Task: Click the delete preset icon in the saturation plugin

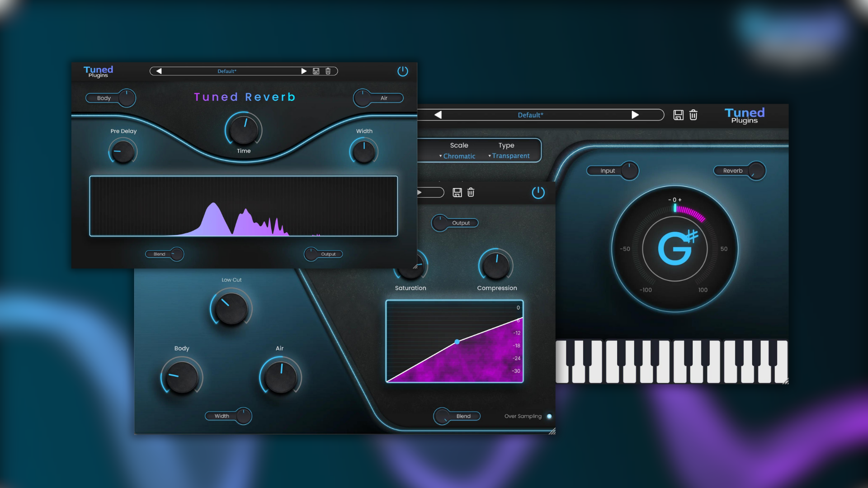Action: (471, 192)
